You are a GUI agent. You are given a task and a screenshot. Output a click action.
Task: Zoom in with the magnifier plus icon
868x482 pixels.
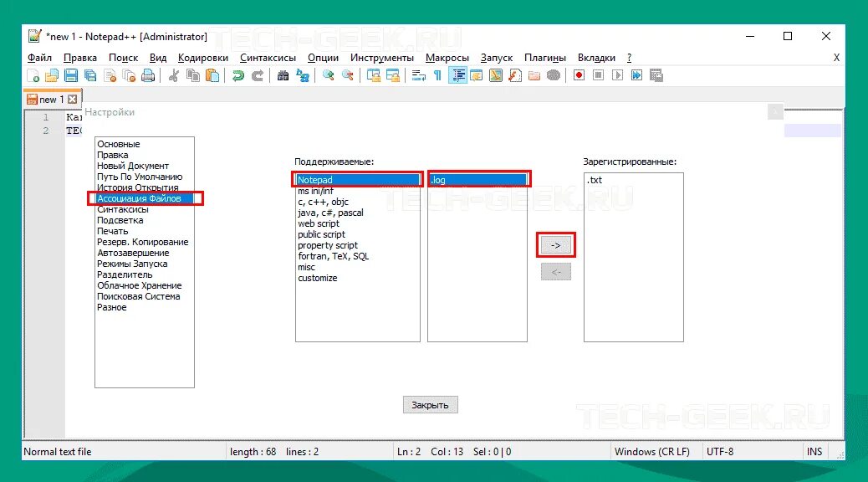329,75
